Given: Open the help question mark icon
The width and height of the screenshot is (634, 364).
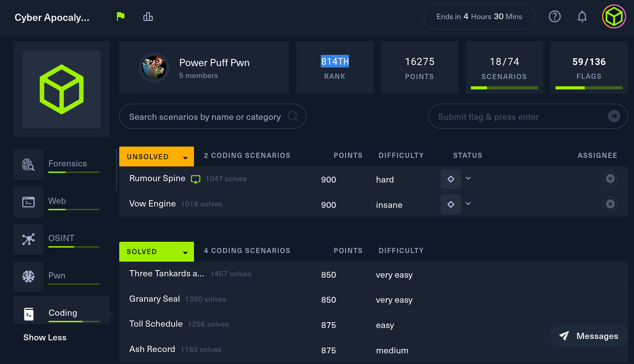Looking at the screenshot, I should click(x=554, y=16).
